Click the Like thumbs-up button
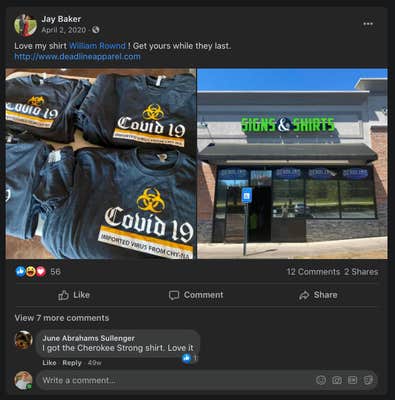Viewport: 395px width, 400px height. [74, 295]
